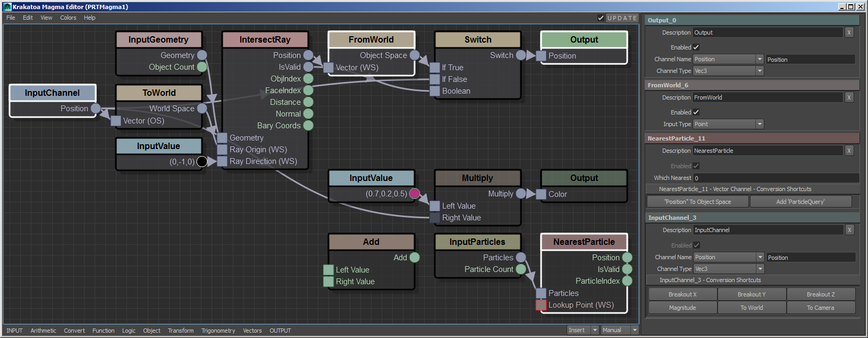
Task: Open the File menu
Action: (x=11, y=18)
